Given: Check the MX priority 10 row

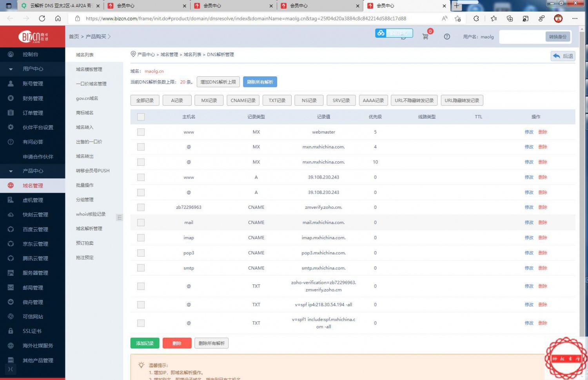Looking at the screenshot, I should (141, 162).
